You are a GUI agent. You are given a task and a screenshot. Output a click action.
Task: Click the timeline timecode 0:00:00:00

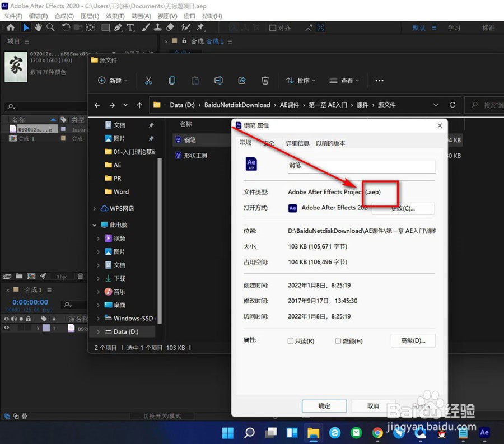[x=30, y=302]
